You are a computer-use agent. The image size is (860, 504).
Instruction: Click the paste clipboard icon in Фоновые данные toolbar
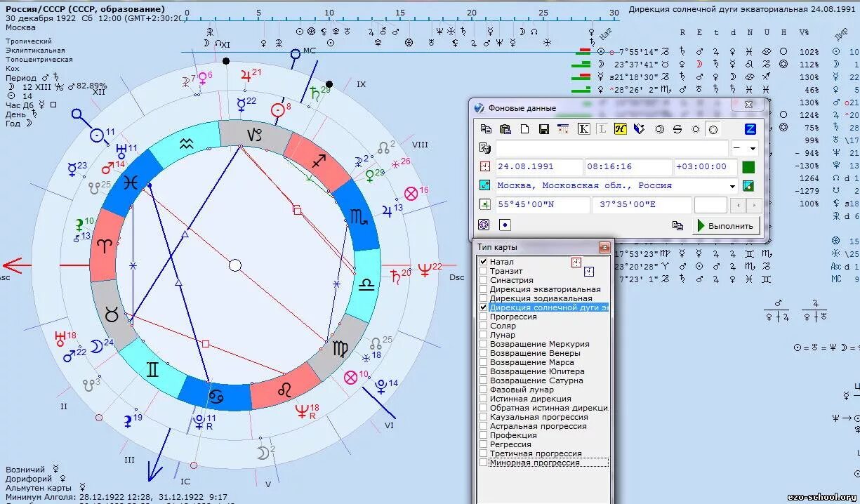(505, 129)
